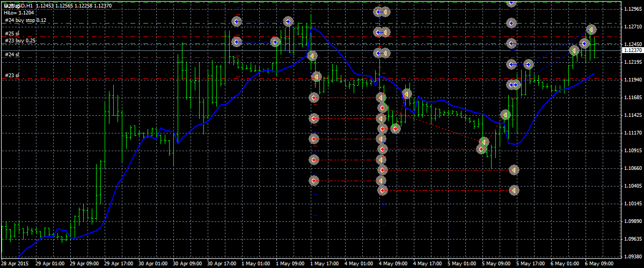
Task: Click the HiLo= 1.1204 indicator text
Action: click(x=18, y=12)
